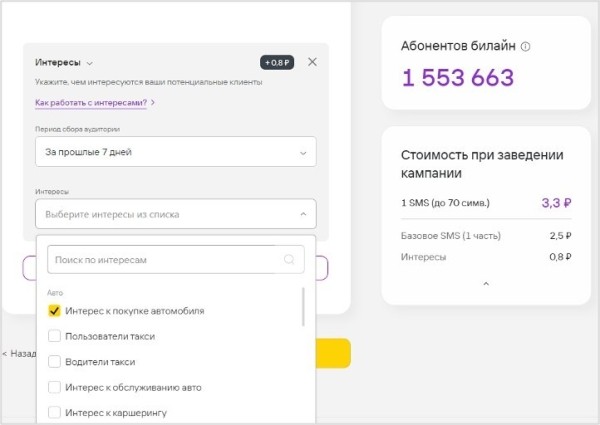The image size is (600, 425).
Task: Enable the Водители такси checkbox
Action: [x=55, y=361]
